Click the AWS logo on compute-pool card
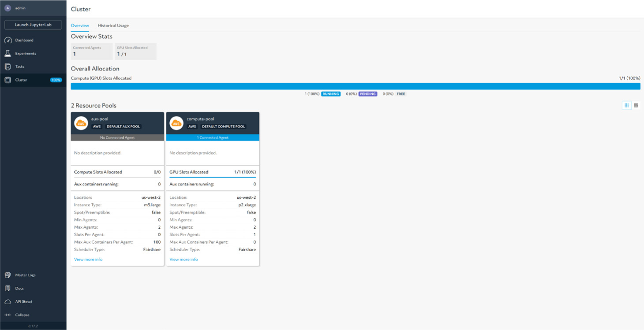 pyautogui.click(x=176, y=123)
